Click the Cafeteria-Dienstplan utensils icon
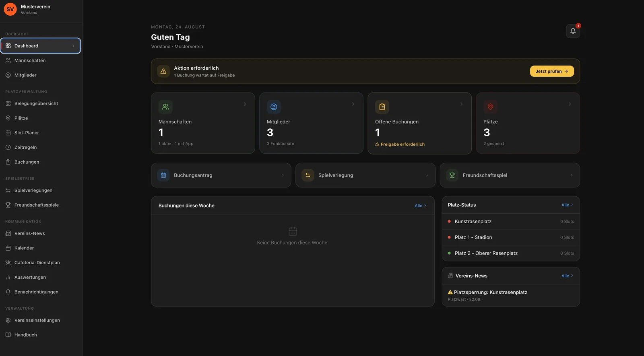Image resolution: width=644 pixels, height=356 pixels. pyautogui.click(x=8, y=263)
